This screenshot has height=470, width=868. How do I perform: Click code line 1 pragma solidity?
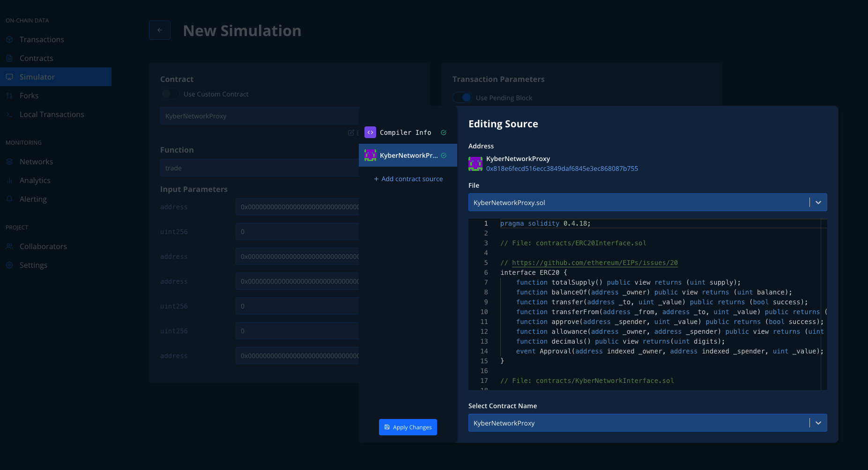coord(545,223)
